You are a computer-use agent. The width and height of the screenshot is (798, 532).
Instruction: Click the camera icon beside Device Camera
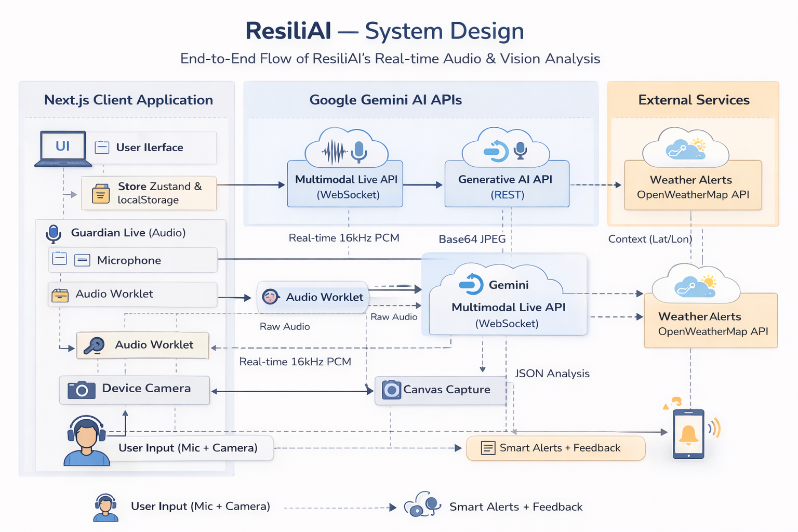(x=82, y=390)
